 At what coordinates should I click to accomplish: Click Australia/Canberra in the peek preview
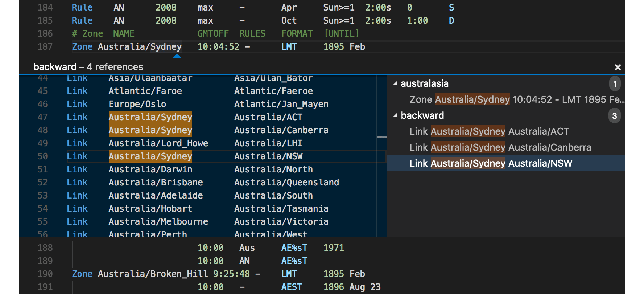(281, 130)
